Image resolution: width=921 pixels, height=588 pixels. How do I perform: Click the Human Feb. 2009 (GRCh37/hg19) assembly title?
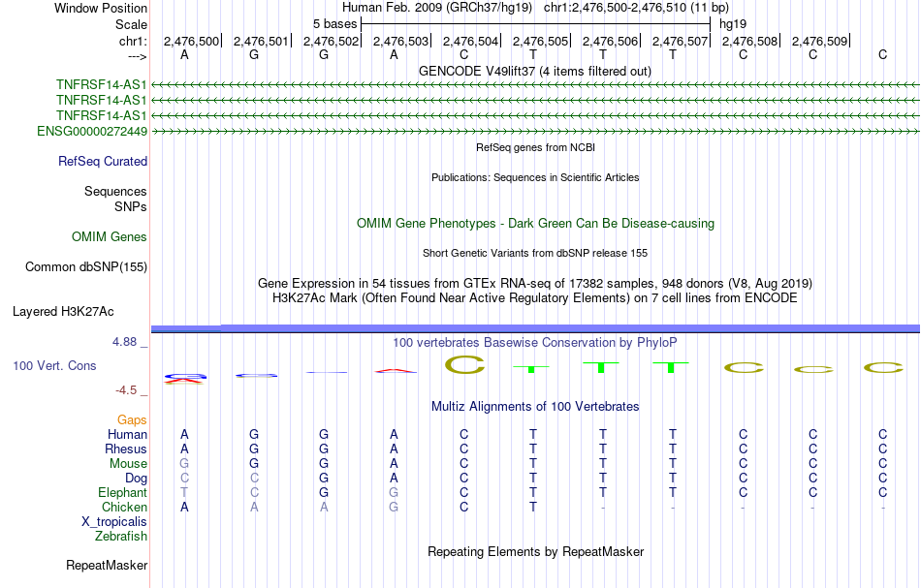[x=437, y=8]
